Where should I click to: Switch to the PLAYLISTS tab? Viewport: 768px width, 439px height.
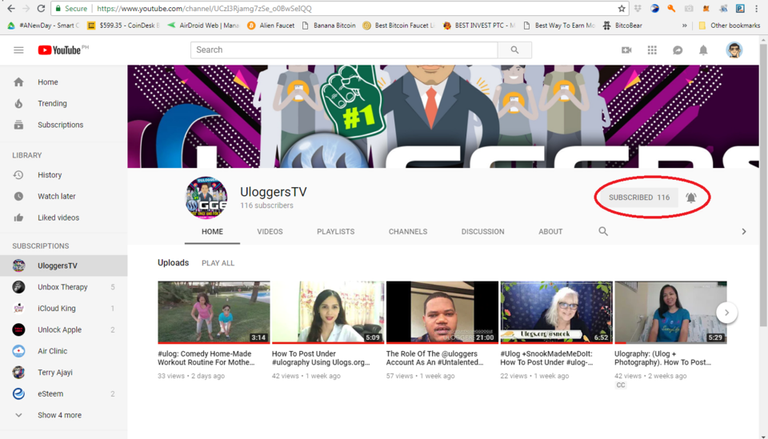[336, 232]
